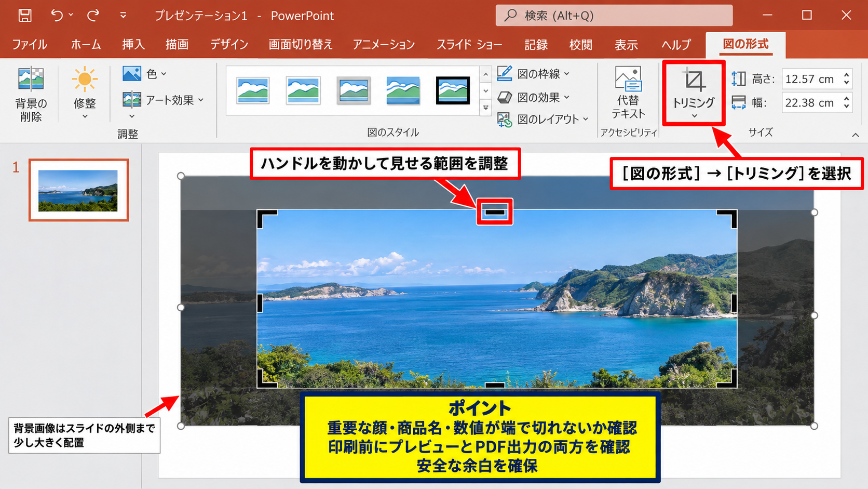Click the トリミング crop icon
Screen dimensions: 868x489
(694, 81)
